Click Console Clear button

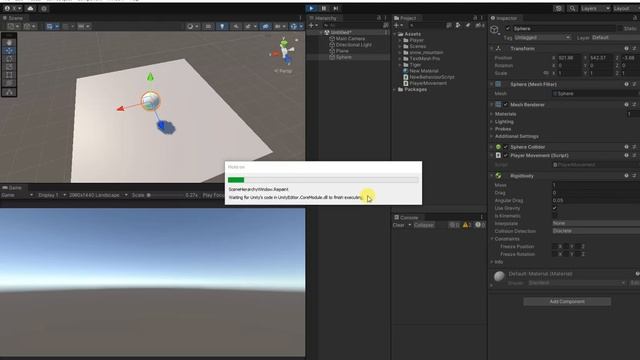click(399, 225)
